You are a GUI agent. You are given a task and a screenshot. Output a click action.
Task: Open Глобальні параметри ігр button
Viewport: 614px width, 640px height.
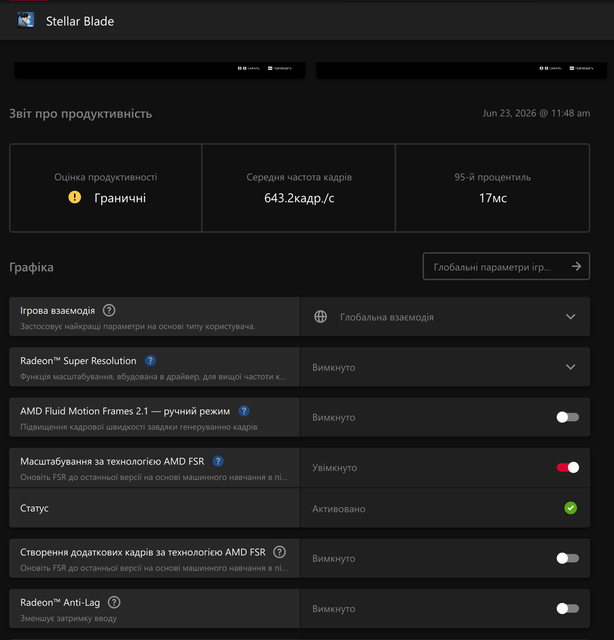pos(506,266)
